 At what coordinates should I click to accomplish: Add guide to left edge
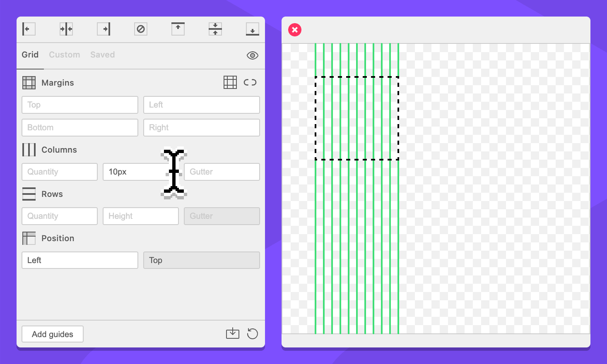pyautogui.click(x=29, y=29)
